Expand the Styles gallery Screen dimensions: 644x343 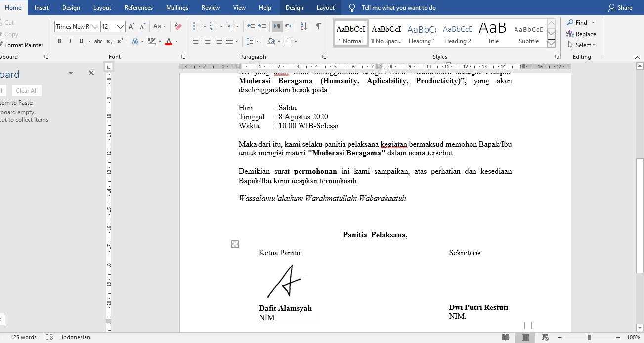(551, 44)
